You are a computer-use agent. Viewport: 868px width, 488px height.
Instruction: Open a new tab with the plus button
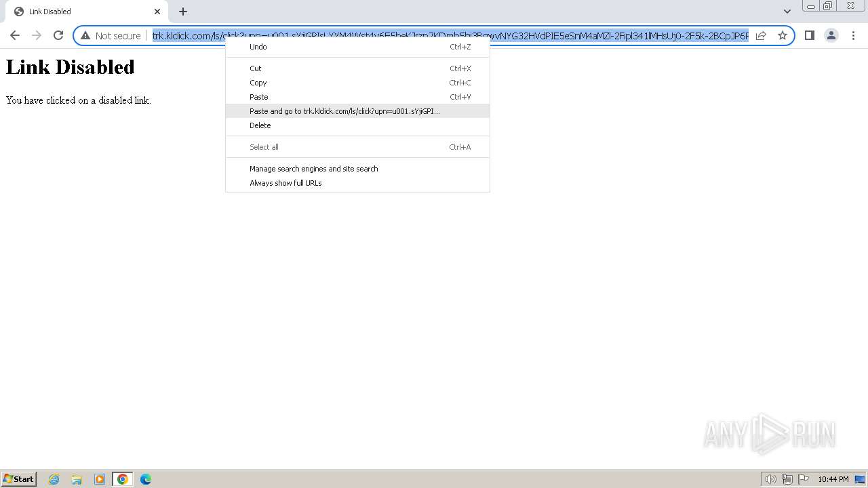coord(183,12)
